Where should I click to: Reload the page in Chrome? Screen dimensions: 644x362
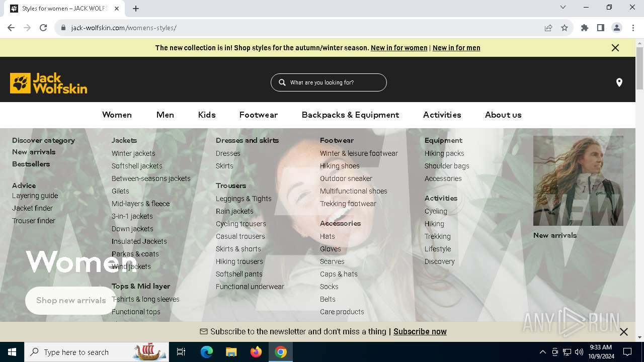(43, 28)
